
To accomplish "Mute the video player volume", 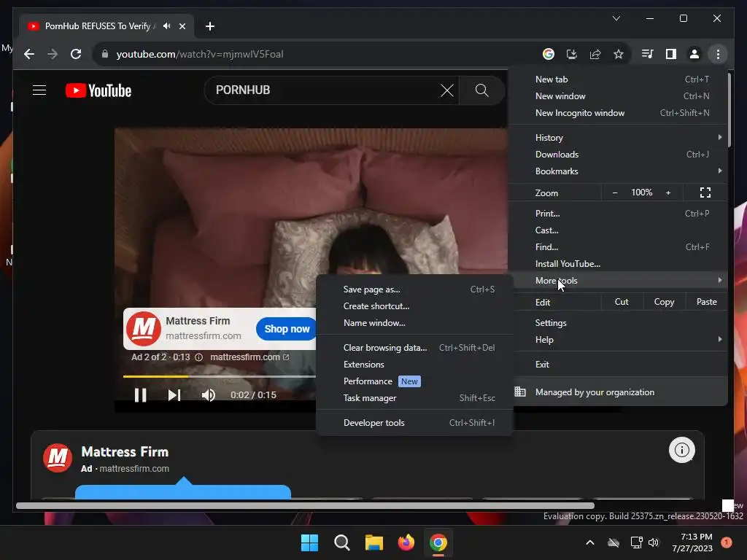I will pos(208,395).
